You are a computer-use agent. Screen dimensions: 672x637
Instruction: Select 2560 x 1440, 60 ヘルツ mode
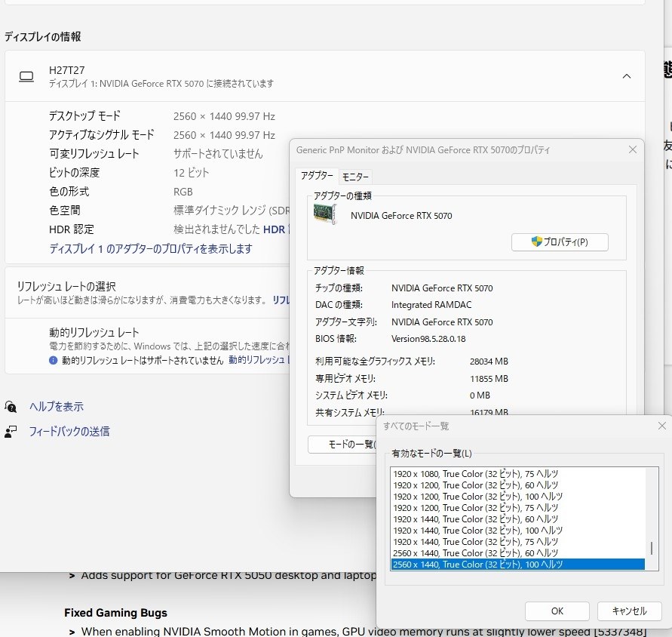[517, 553]
